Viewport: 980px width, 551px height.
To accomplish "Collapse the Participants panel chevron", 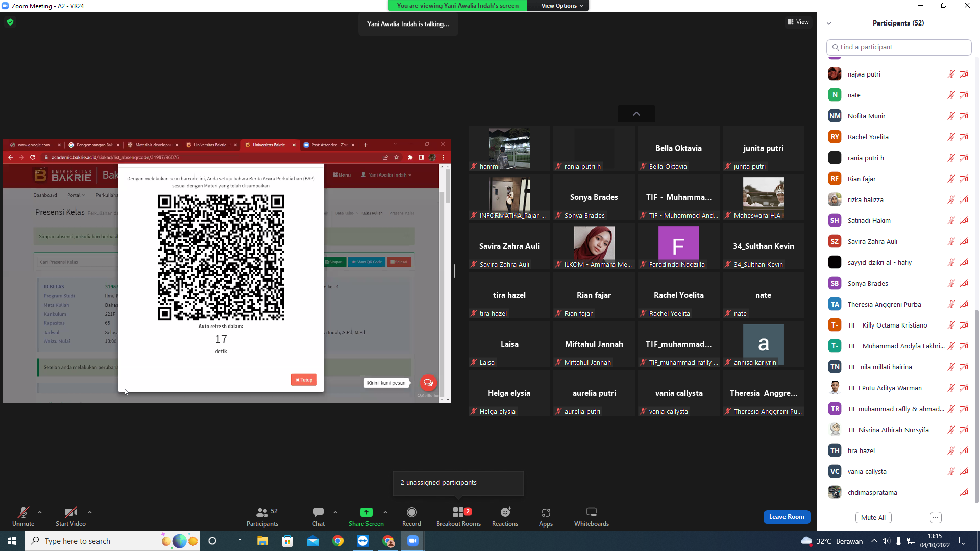I will tap(829, 23).
